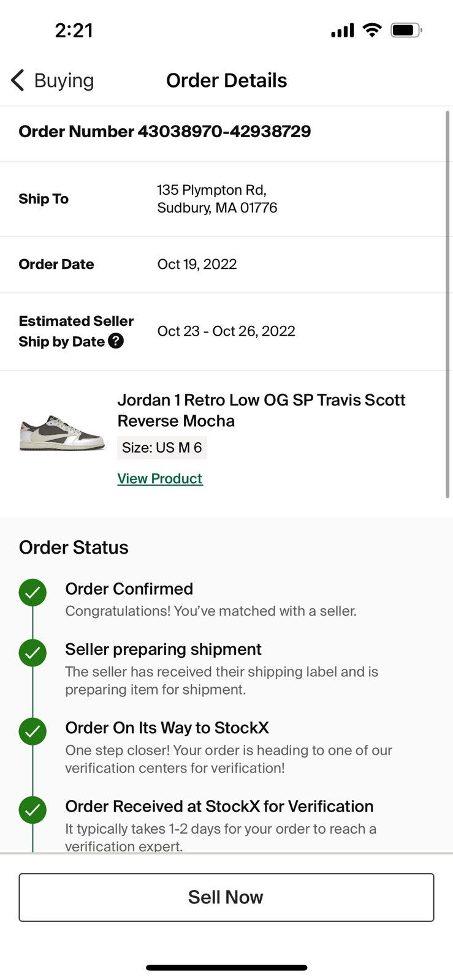Tap the help question mark icon
453x980 pixels.
tap(116, 341)
